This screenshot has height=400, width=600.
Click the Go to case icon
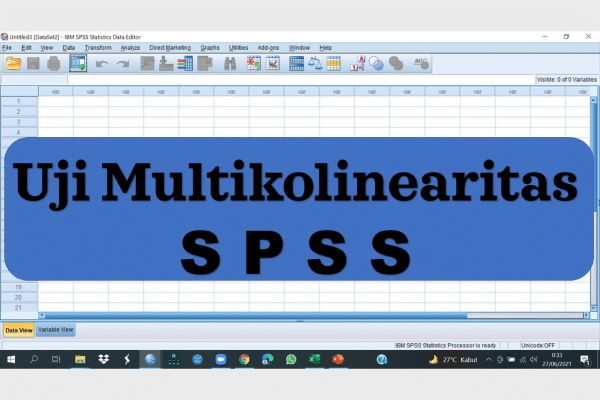[x=147, y=64]
